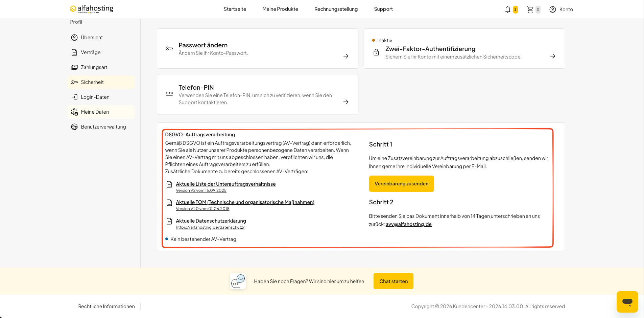Select Benutzerverwaltung in profile sidebar

tap(101, 127)
